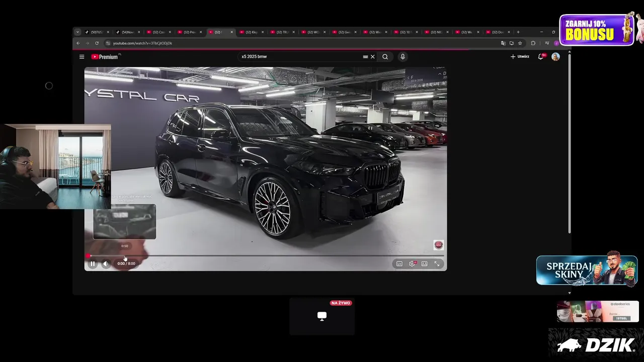Clear the search query with X
The height and width of the screenshot is (362, 644).
click(x=373, y=57)
